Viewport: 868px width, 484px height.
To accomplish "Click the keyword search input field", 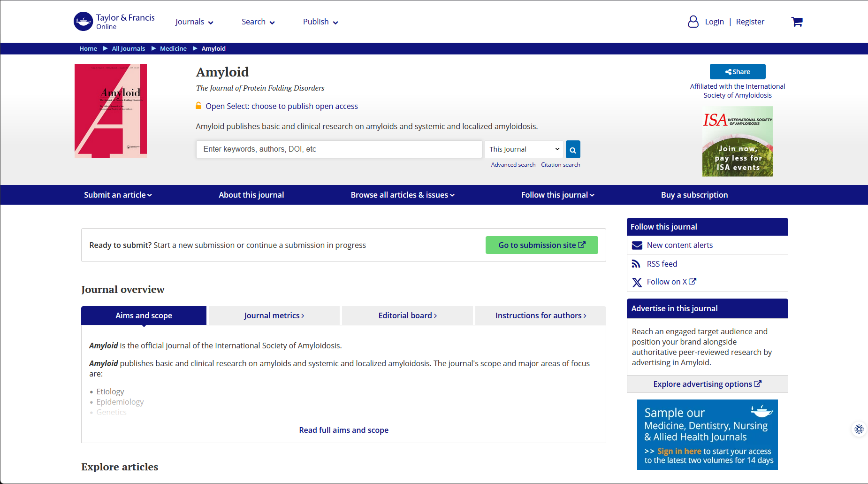I will (339, 149).
